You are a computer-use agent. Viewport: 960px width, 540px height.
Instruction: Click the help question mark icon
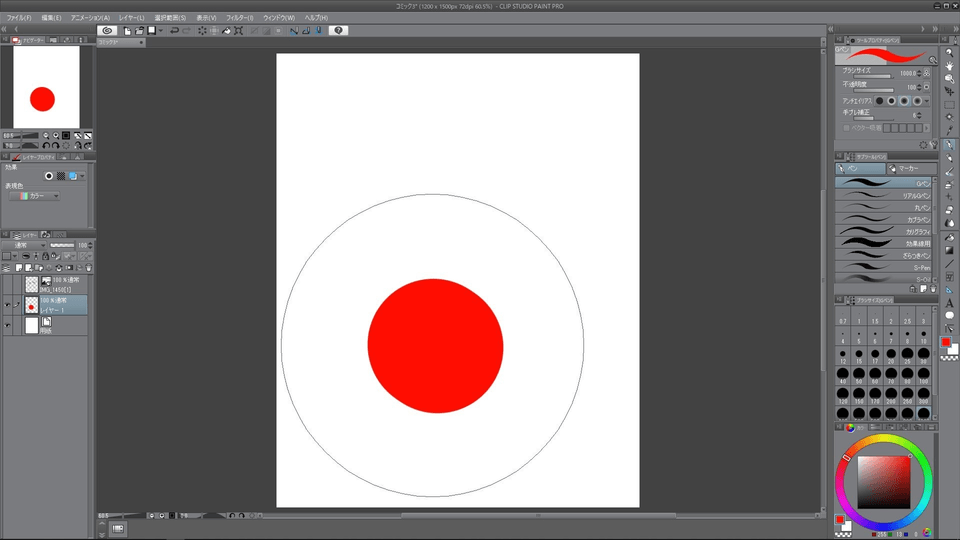[x=339, y=31]
